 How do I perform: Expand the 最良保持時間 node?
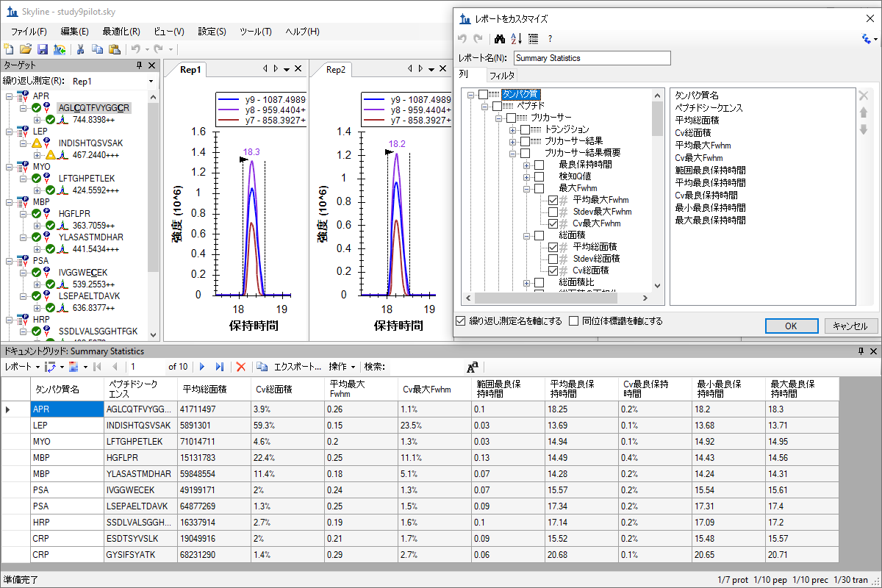tap(527, 165)
